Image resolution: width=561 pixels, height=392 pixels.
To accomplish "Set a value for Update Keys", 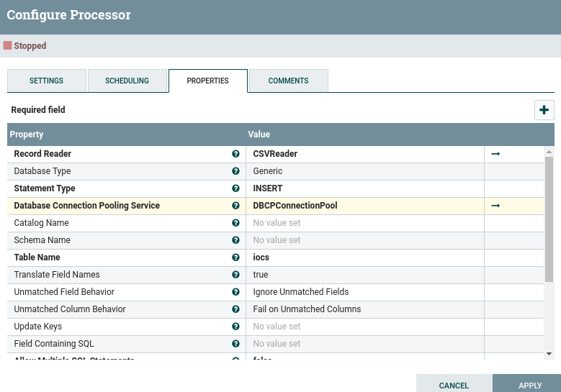I will tap(365, 327).
